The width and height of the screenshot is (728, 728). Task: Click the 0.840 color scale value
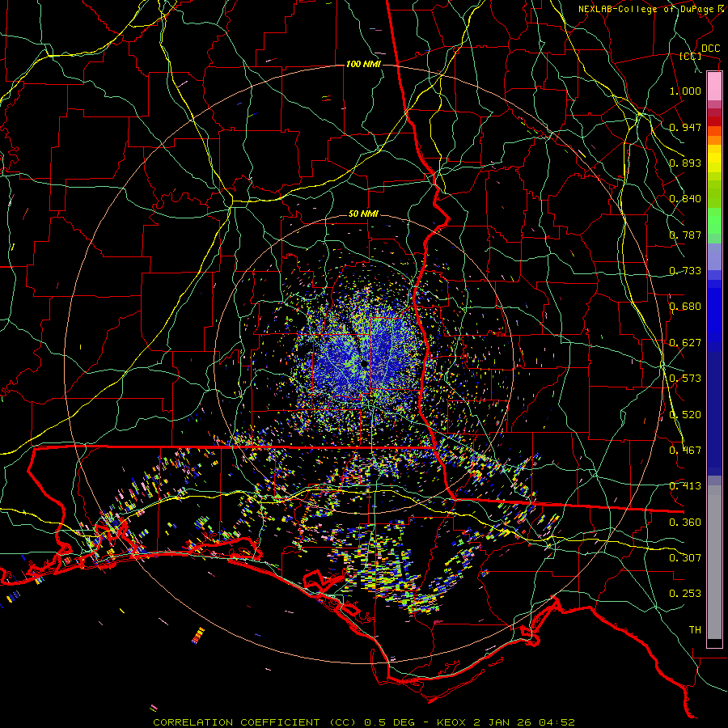[685, 199]
